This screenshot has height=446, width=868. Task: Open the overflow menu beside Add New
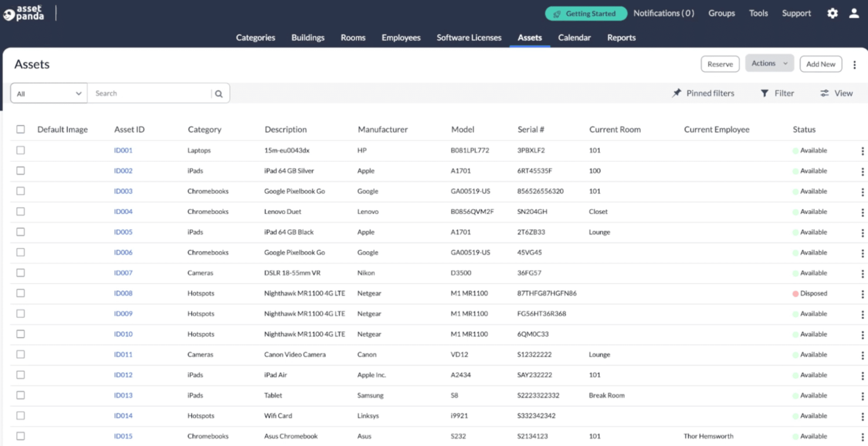(855, 64)
